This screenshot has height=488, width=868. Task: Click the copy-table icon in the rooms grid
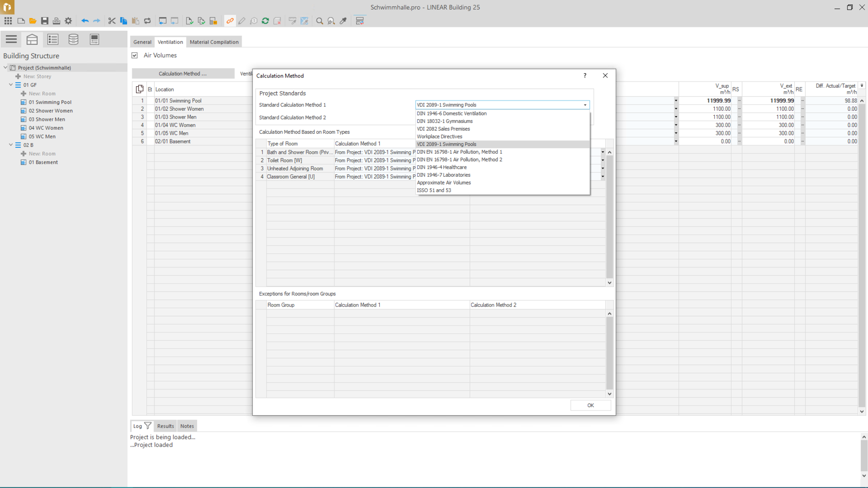pyautogui.click(x=140, y=89)
